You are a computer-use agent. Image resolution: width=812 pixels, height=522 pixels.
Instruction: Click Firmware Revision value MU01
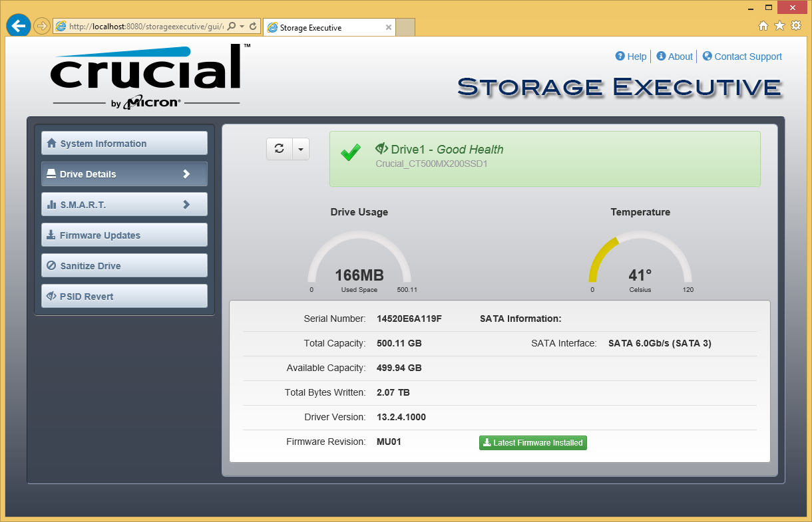click(x=389, y=442)
